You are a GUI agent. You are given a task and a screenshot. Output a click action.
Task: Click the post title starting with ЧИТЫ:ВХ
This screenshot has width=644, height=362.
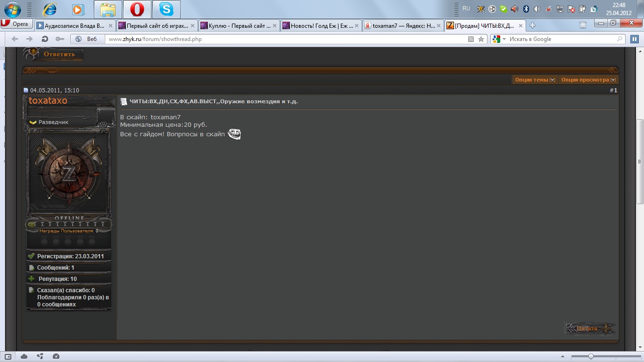[214, 101]
